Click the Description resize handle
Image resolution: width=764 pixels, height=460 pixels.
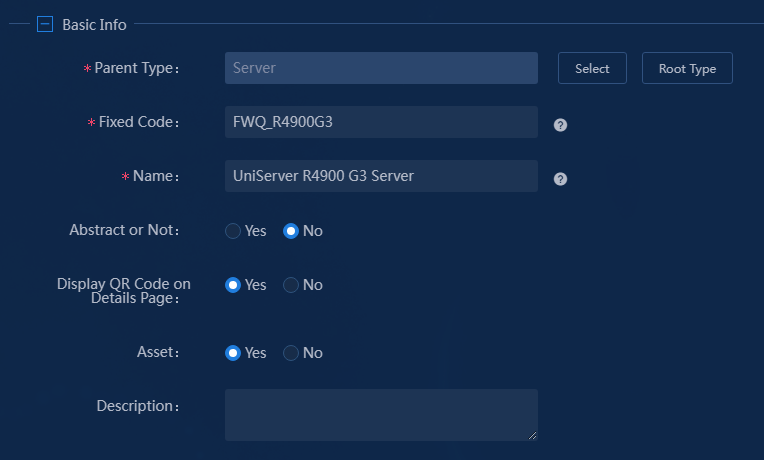pos(533,436)
